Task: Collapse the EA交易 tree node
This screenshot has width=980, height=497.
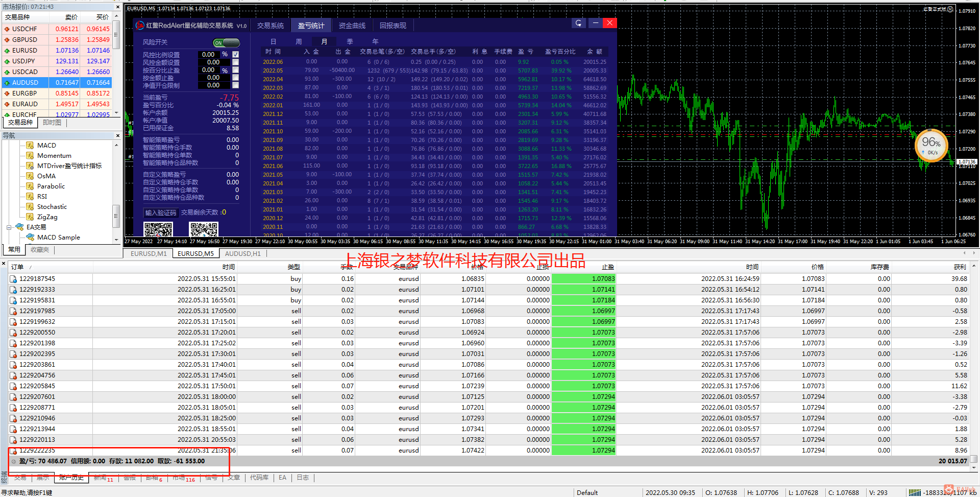Action: 9,227
